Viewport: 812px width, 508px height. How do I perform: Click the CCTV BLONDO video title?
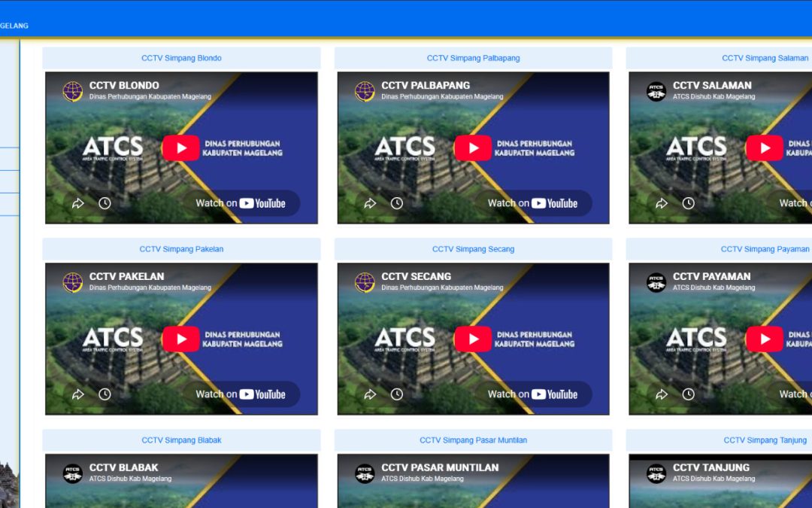pos(124,86)
